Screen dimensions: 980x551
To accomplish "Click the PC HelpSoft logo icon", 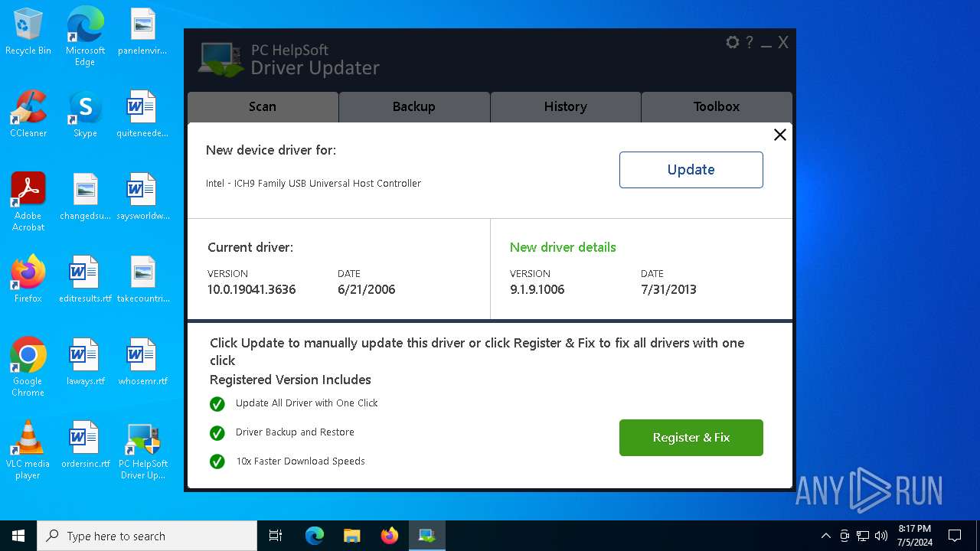I will click(221, 60).
